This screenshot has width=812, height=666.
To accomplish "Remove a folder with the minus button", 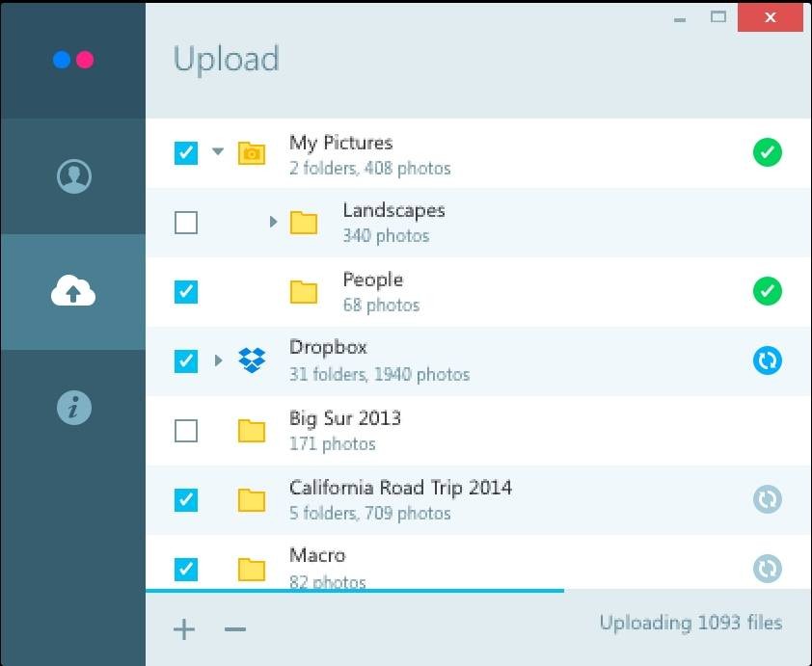I will (x=235, y=630).
